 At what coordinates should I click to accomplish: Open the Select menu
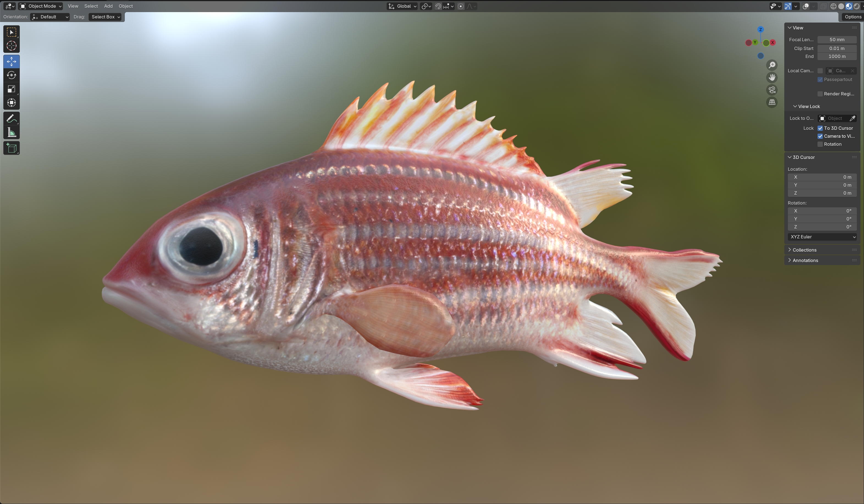pyautogui.click(x=91, y=6)
